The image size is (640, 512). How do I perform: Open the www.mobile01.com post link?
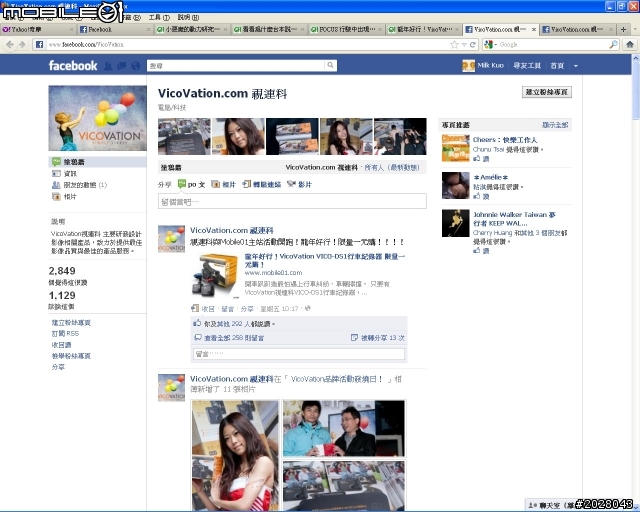[273, 273]
